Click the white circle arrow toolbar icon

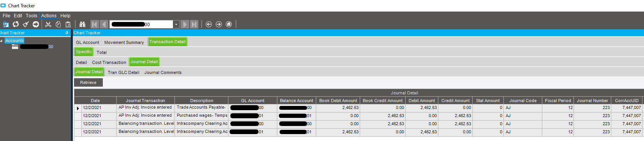(36, 24)
